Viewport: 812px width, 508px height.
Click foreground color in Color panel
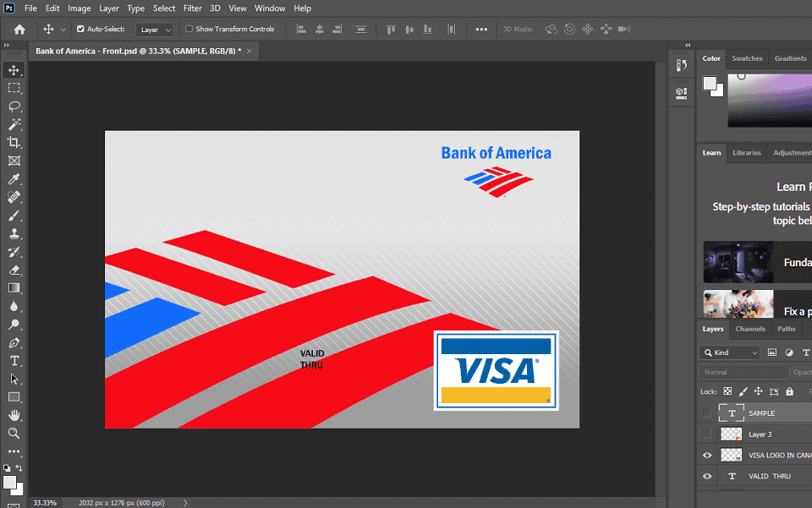(x=710, y=83)
